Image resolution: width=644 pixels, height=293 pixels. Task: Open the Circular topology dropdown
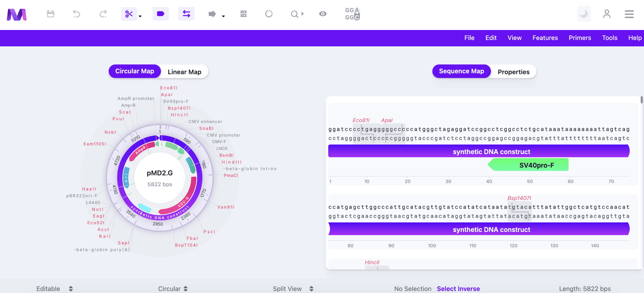coord(173,289)
